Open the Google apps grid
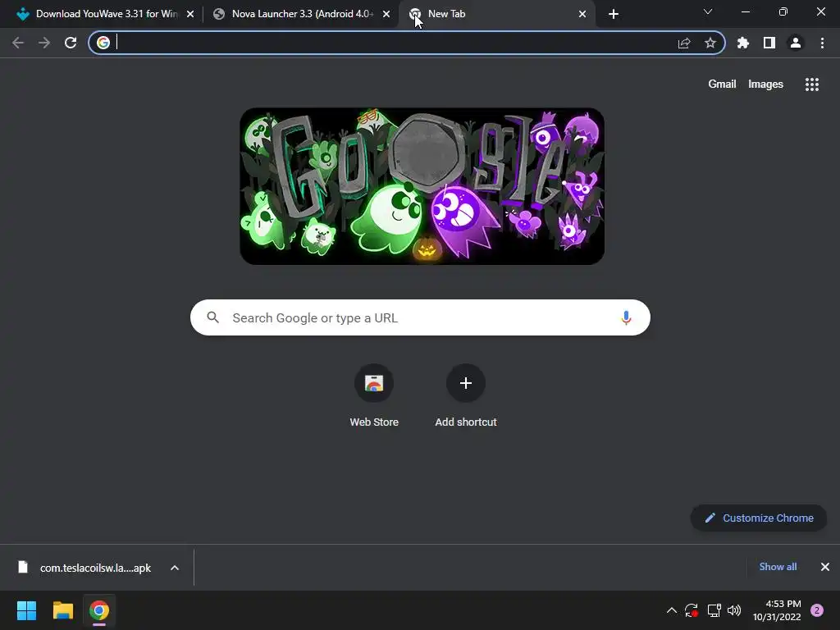 click(812, 84)
